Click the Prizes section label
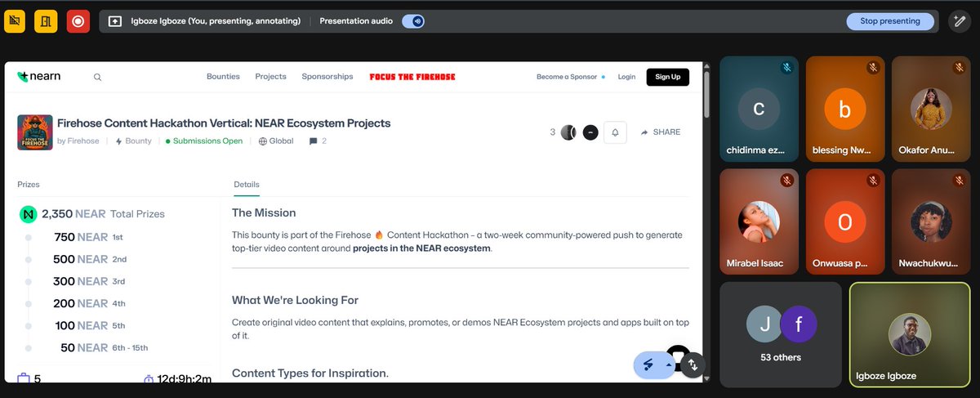The width and height of the screenshot is (980, 398). [29, 185]
